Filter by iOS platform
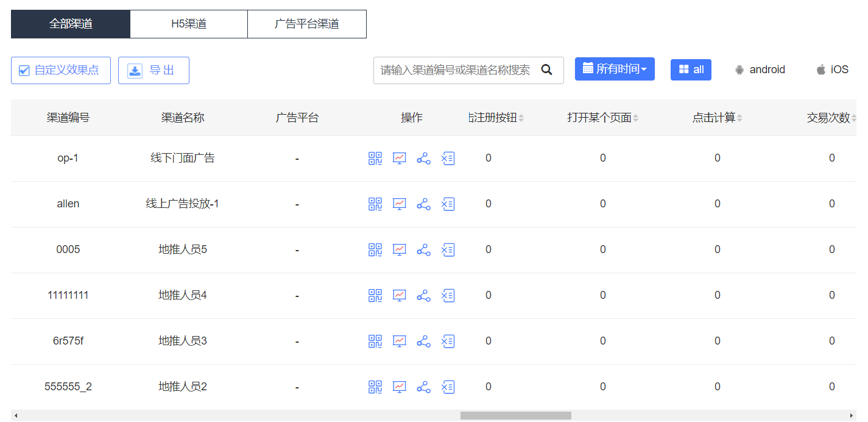The image size is (868, 422). tap(832, 70)
